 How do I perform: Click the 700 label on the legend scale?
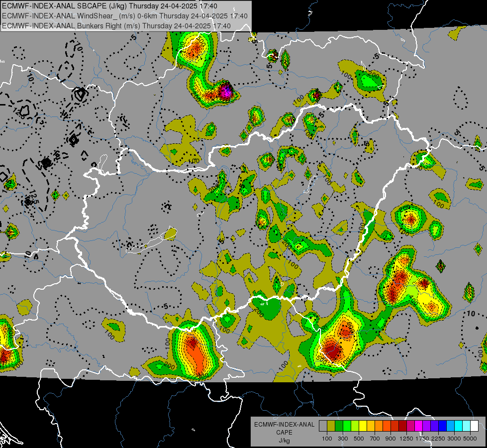[375, 439]
